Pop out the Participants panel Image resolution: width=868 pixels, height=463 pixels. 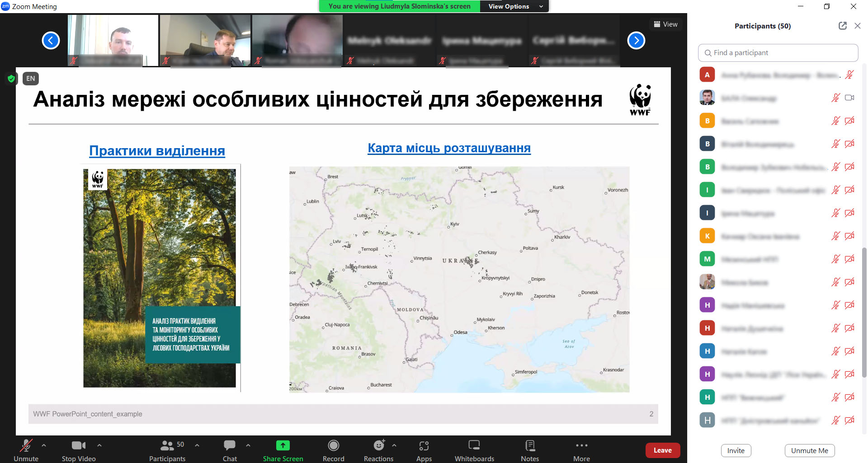coord(842,26)
